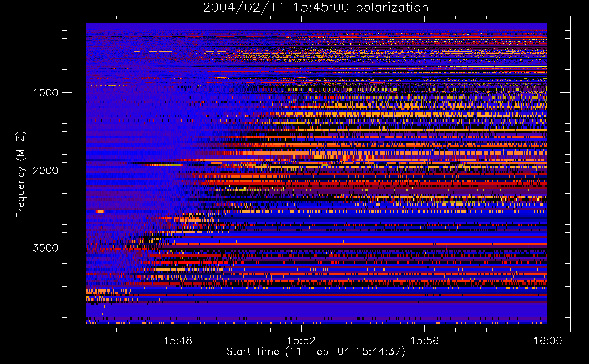Click the 2000 frequency tick label
Image resolution: width=589 pixels, height=364 pixels.
point(46,170)
